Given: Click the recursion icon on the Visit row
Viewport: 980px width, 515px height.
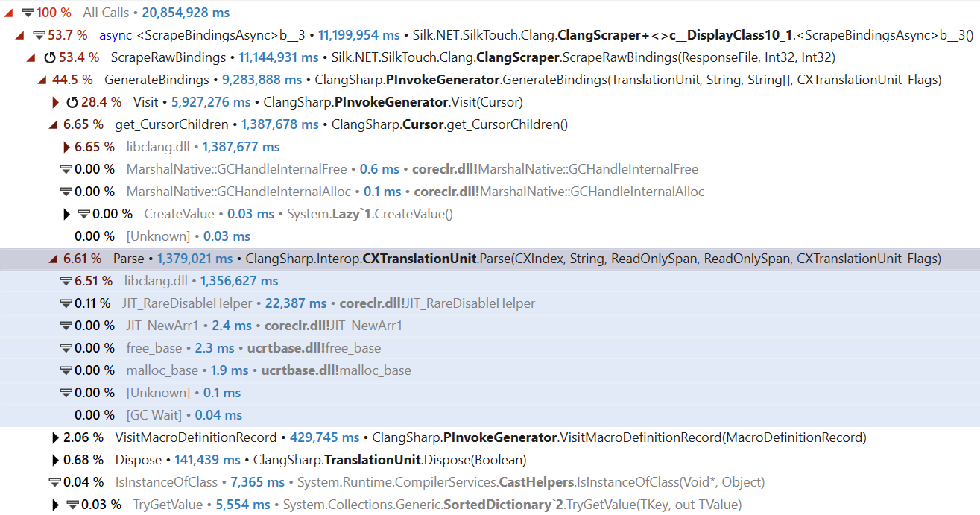Looking at the screenshot, I should click(x=72, y=102).
